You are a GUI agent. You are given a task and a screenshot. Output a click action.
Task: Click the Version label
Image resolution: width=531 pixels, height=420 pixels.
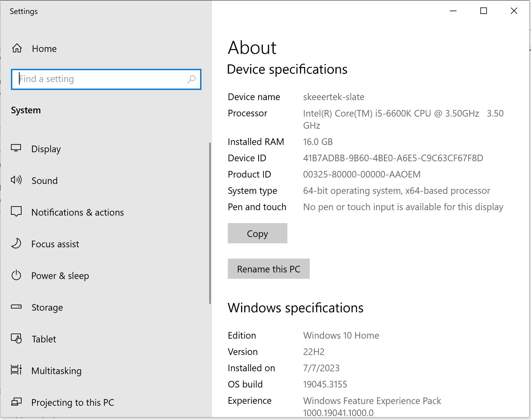pos(243,352)
